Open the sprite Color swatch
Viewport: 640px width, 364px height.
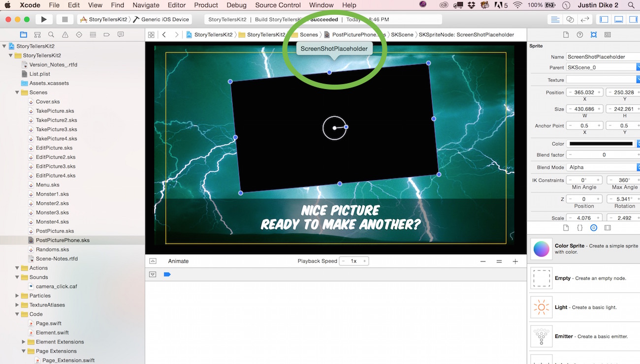(x=601, y=143)
